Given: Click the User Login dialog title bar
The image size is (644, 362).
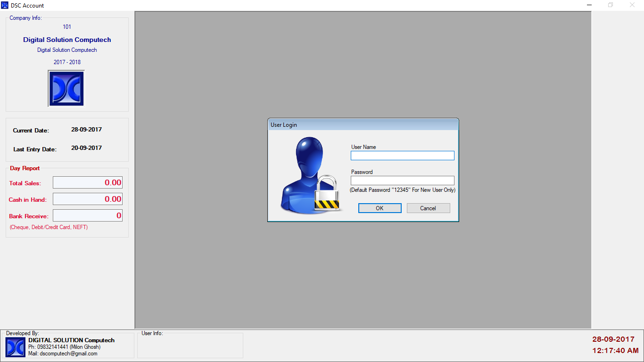Looking at the screenshot, I should pyautogui.click(x=363, y=125).
